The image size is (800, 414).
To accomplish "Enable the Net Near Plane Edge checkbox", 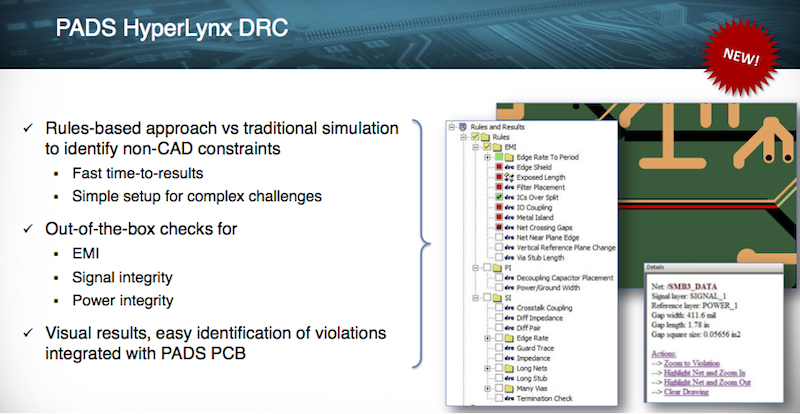I will coord(498,238).
